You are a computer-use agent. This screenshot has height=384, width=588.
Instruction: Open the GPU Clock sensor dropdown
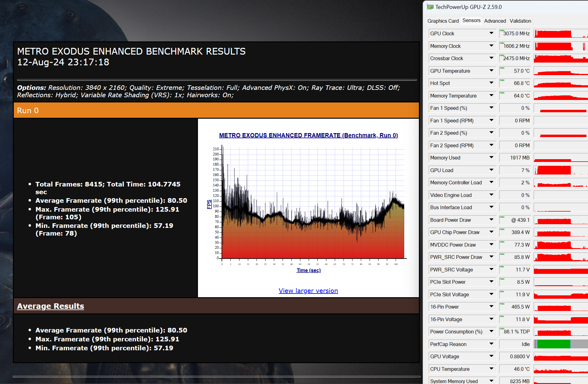click(x=491, y=33)
